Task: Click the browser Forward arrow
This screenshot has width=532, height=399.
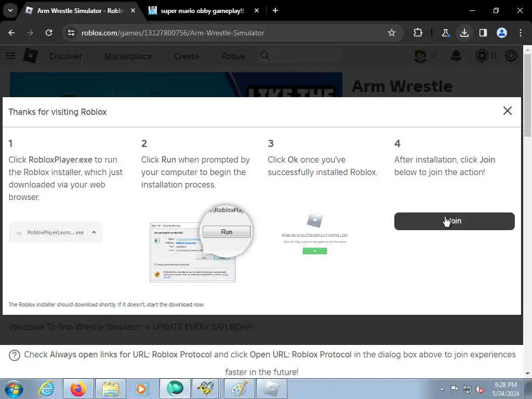Action: 30,33
